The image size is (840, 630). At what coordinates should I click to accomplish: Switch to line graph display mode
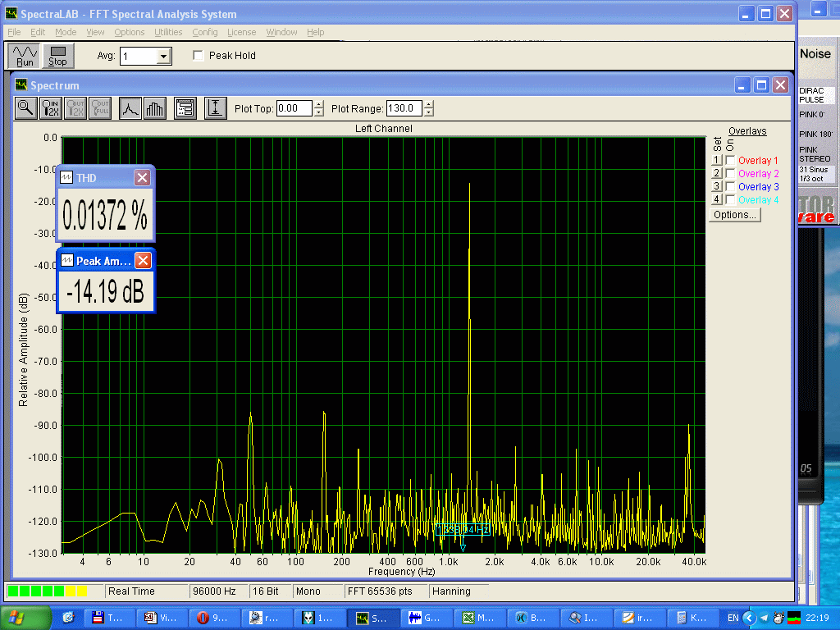(130, 108)
